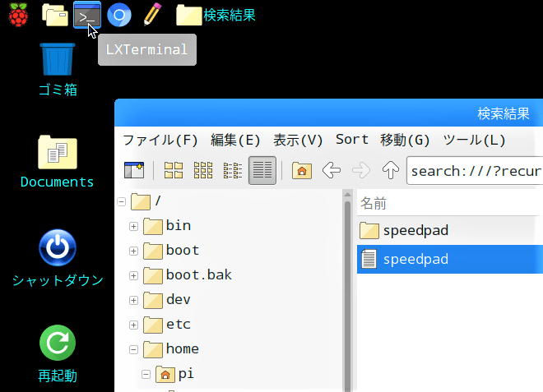Click the scrollbar up arrow in tree pane
The image size is (543, 392).
click(x=347, y=195)
